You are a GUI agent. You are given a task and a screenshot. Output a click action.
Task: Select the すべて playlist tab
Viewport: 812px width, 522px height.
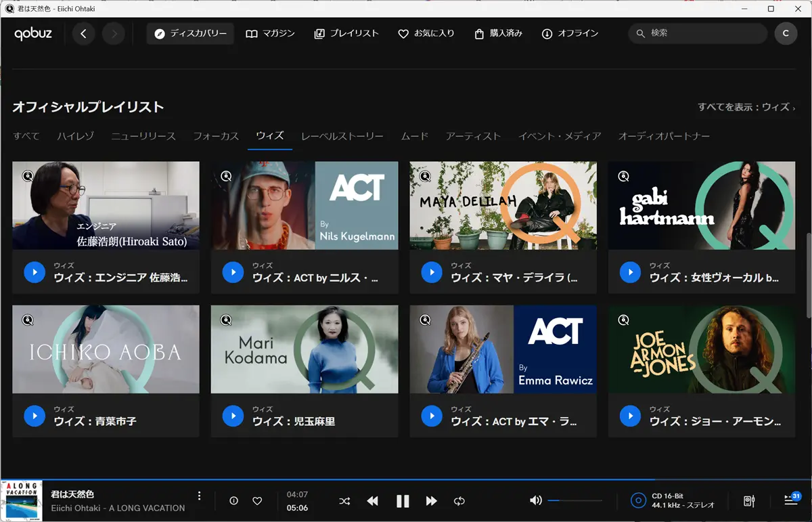(x=26, y=136)
